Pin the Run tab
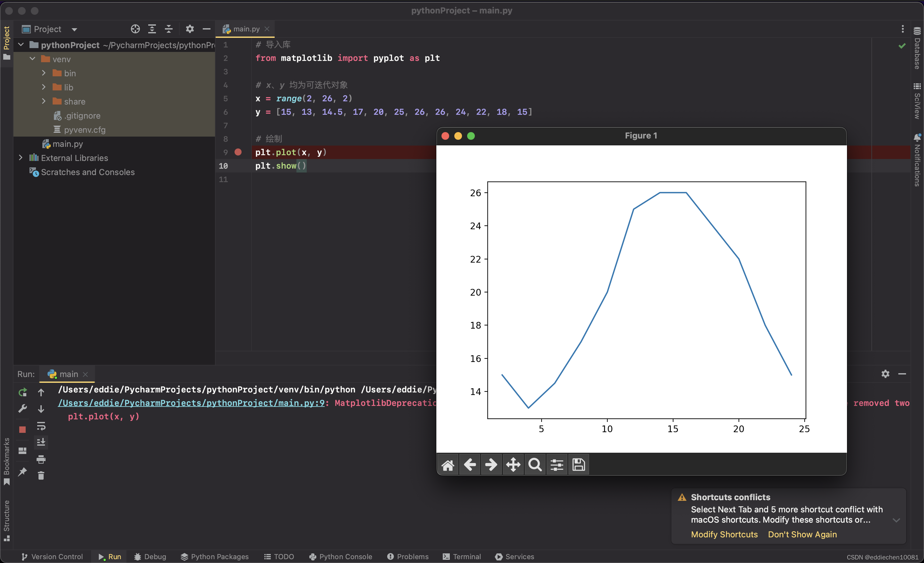Screen dimensions: 924x563 (x=22, y=472)
